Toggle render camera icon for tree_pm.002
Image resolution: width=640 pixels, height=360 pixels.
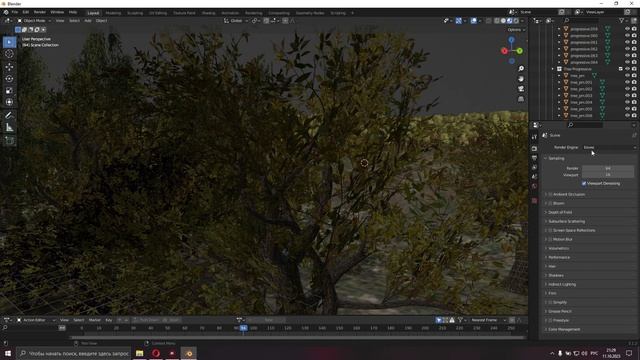click(x=634, y=89)
